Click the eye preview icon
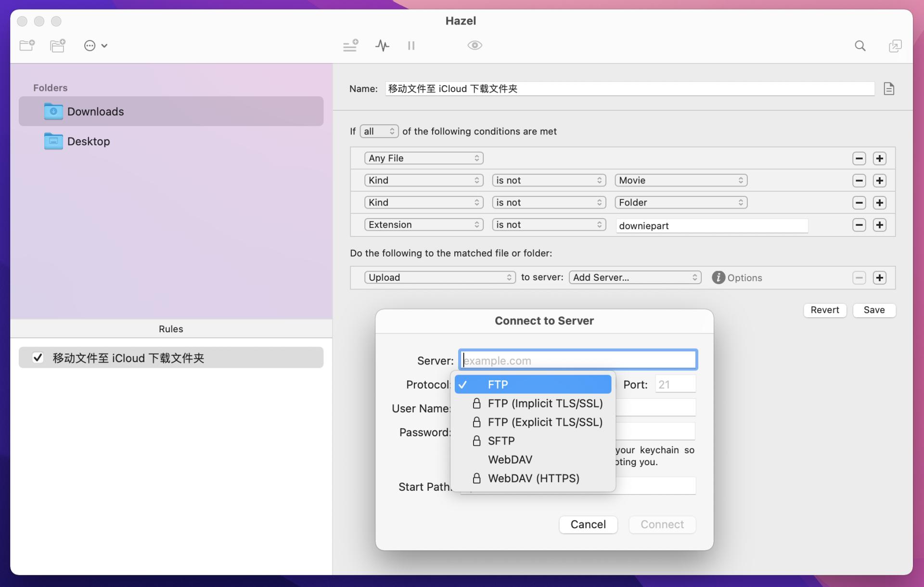This screenshot has height=587, width=924. [475, 45]
